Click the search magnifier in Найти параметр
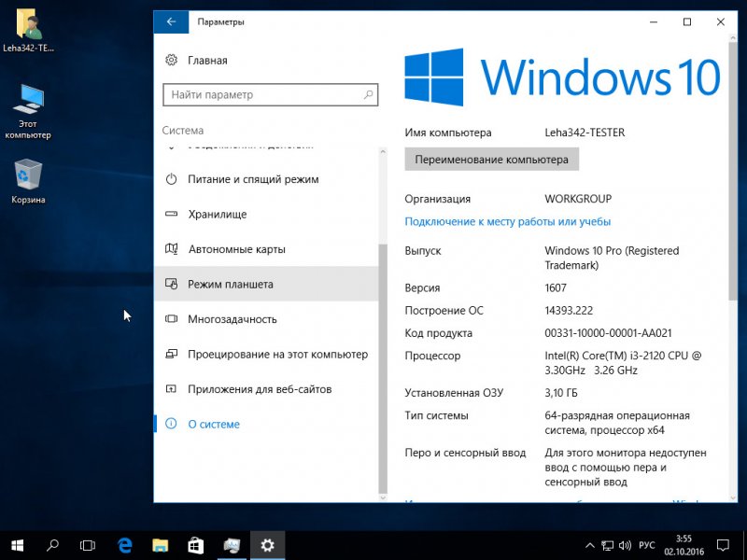Viewport: 747px width, 560px height. [367, 95]
